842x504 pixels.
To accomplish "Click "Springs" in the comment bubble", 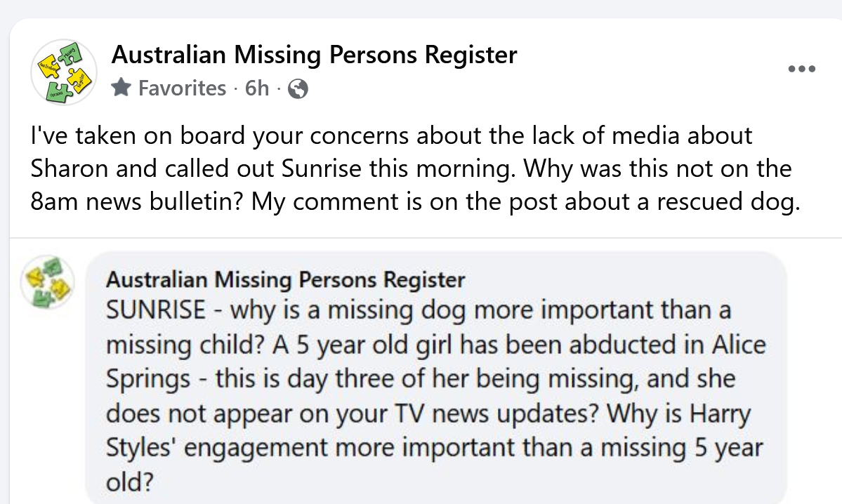I will click(147, 380).
